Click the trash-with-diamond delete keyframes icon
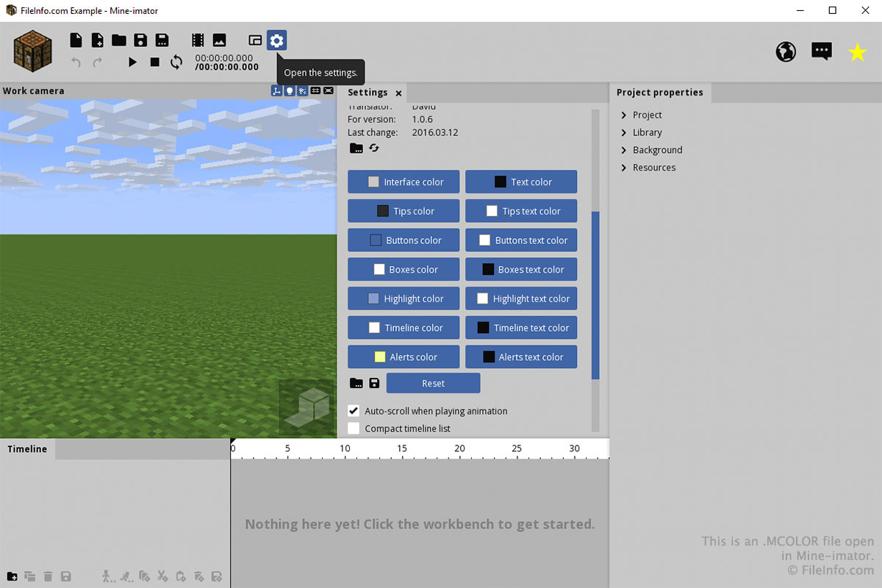The width and height of the screenshot is (882, 588). (198, 576)
